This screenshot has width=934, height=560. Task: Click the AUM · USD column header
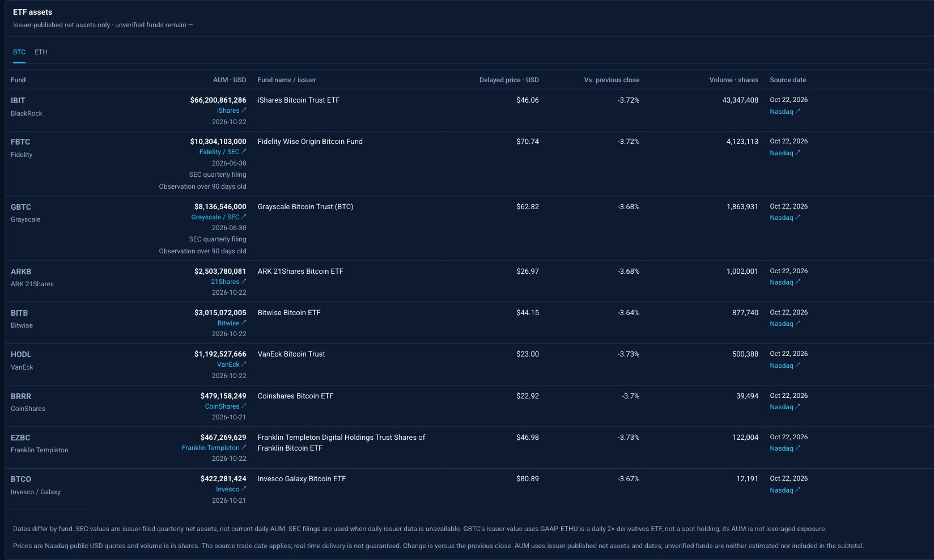tap(230, 80)
